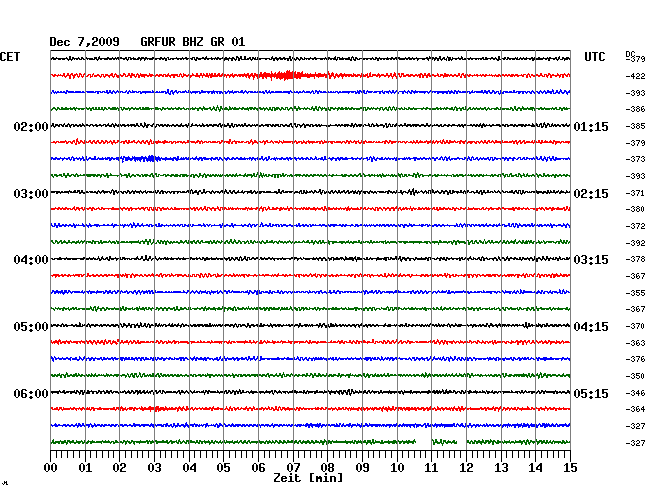The height and width of the screenshot is (494, 650).
Task: Select minute '00' on the time axis
Action: pyautogui.click(x=51, y=467)
